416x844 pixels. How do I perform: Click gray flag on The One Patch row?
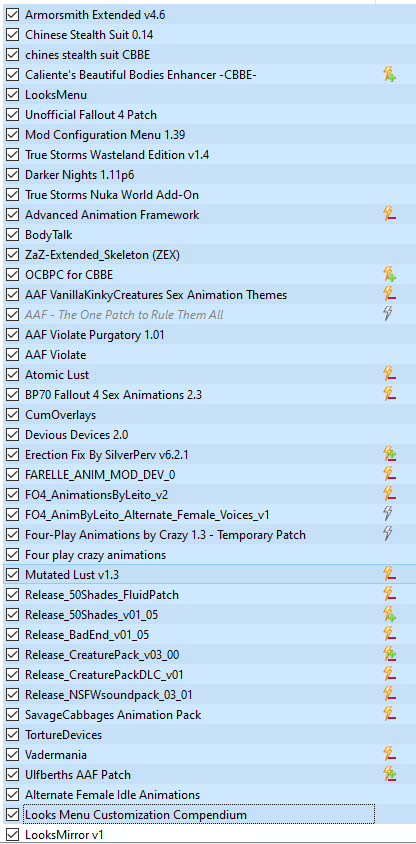pos(387,314)
